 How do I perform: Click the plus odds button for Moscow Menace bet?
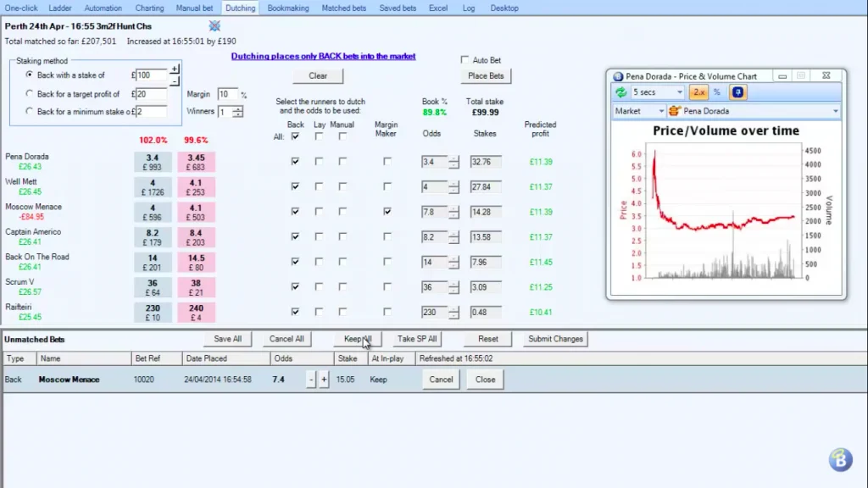coord(324,380)
